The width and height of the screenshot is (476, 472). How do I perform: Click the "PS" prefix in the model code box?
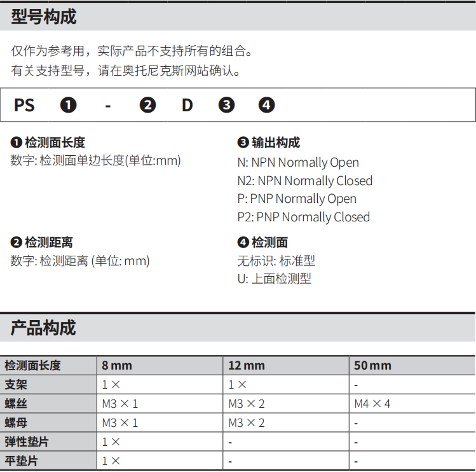24,105
